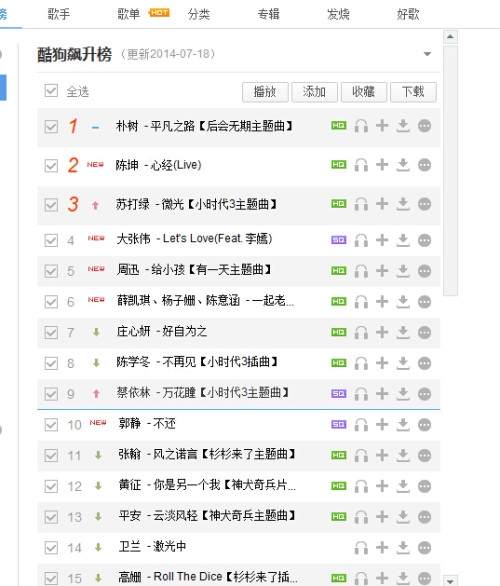This screenshot has height=586, width=500.
Task: Open more options for 苏打绿 微光
Action: point(424,204)
